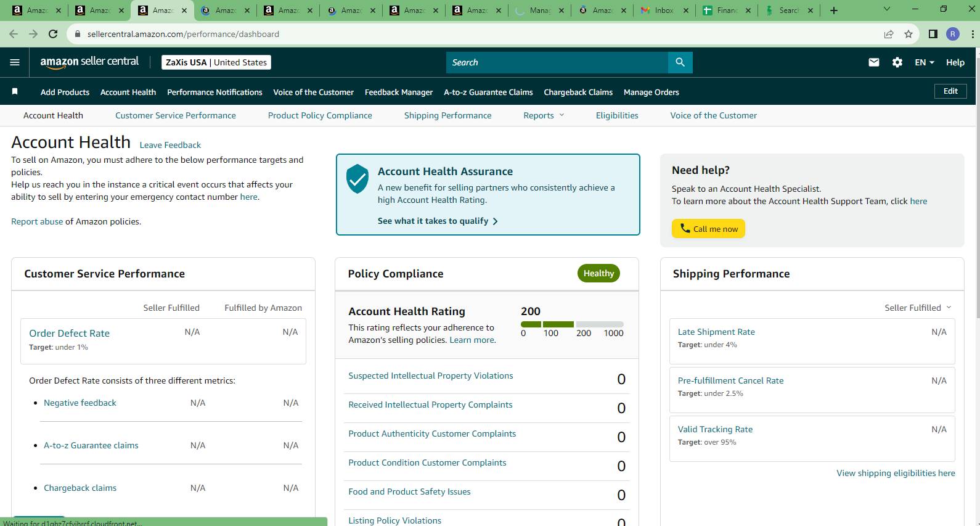Open Add Products in the dark navigation bar
The width and height of the screenshot is (980, 526).
coord(65,92)
